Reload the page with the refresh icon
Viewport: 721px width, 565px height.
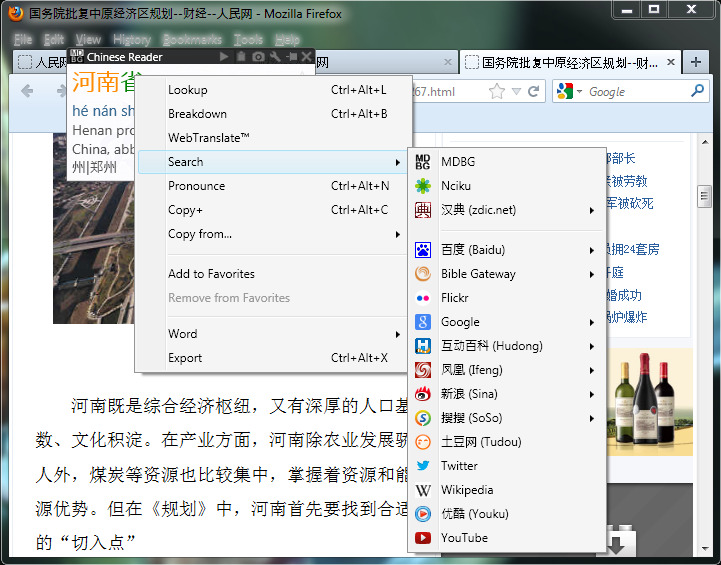point(533,91)
